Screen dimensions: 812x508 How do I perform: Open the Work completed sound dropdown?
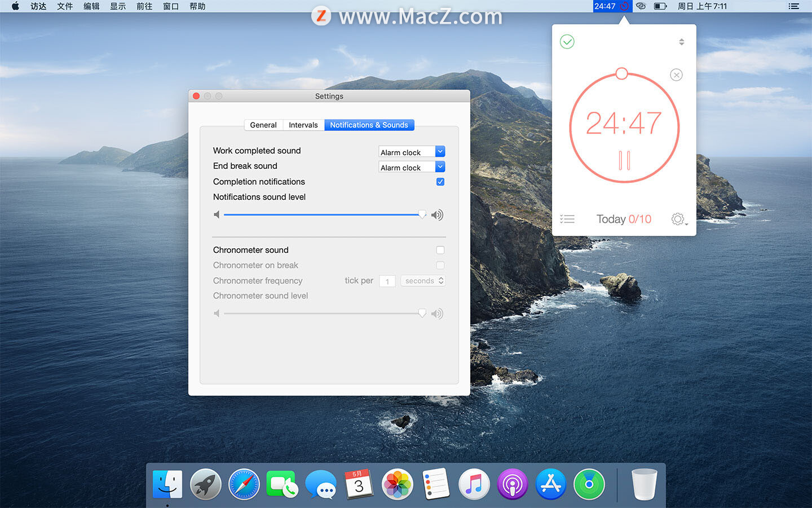(412, 152)
